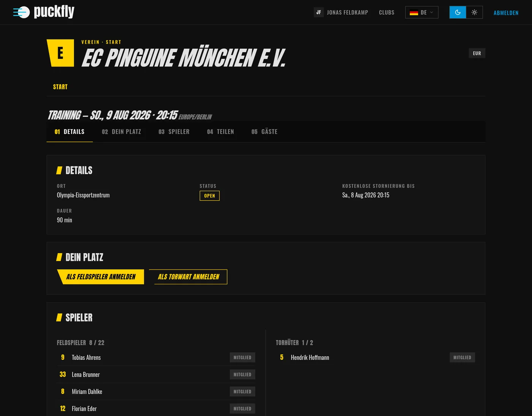The image size is (532, 416).
Task: Click the cancellation deadline Sa., 8 Aug 2026 20:15
Action: point(366,195)
